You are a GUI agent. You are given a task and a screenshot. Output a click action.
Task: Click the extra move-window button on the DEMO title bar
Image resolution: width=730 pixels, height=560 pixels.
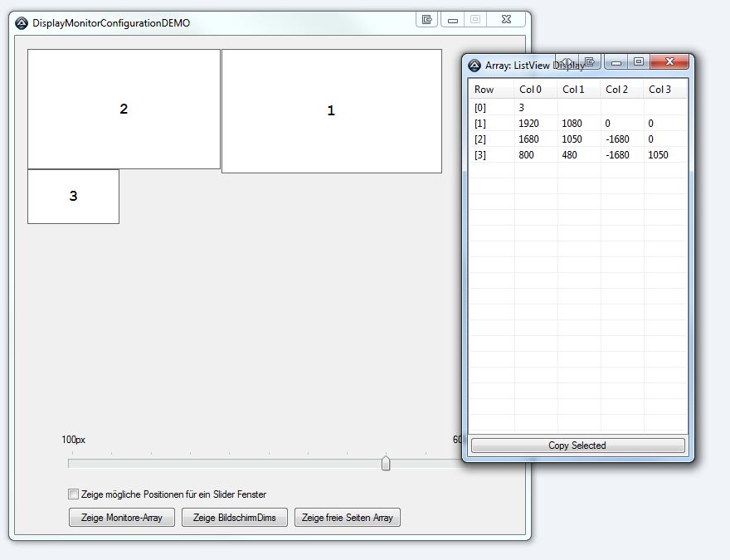click(x=426, y=20)
